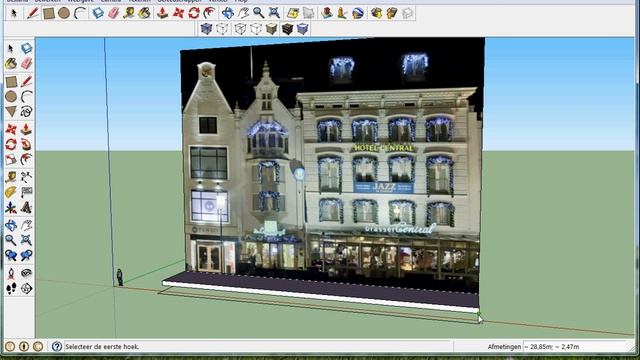The image size is (640, 360).
Task: Click the Afmetingen measurements input box
Action: 576,347
